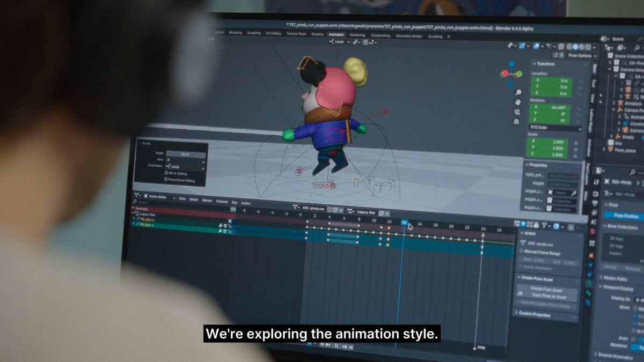The image size is (644, 362).
Task: Click the pause playback control
Action: pyautogui.click(x=335, y=346)
